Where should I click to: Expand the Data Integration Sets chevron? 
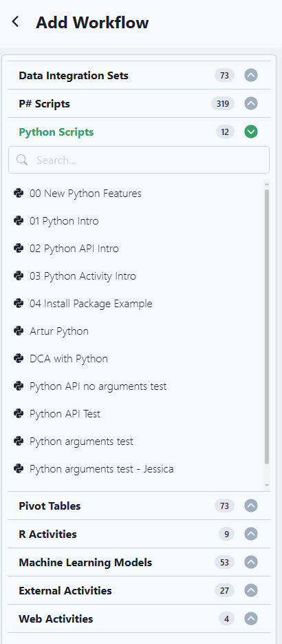pyautogui.click(x=251, y=75)
